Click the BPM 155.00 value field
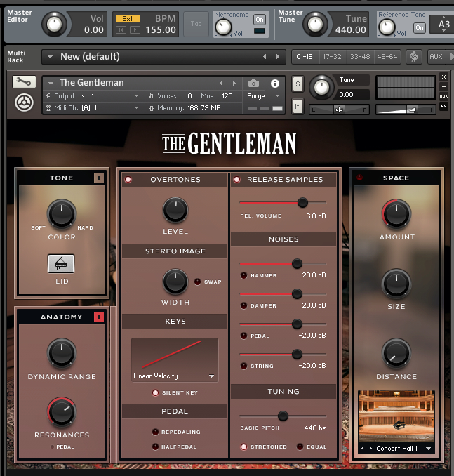454x476 pixels. [161, 30]
